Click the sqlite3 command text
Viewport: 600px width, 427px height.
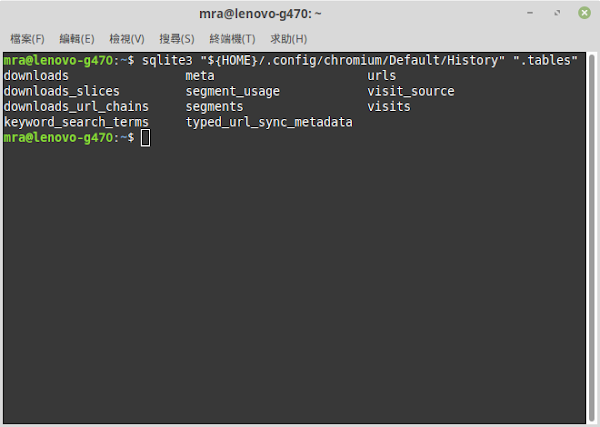tap(167, 60)
